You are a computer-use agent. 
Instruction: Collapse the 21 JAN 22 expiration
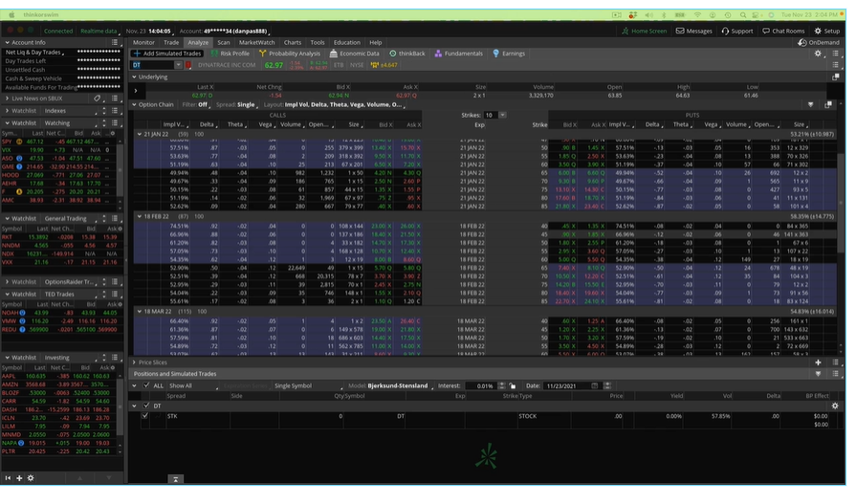[140, 134]
